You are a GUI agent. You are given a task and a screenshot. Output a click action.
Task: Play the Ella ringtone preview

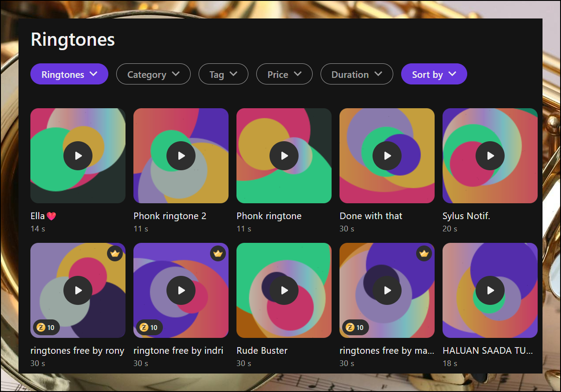pos(78,156)
